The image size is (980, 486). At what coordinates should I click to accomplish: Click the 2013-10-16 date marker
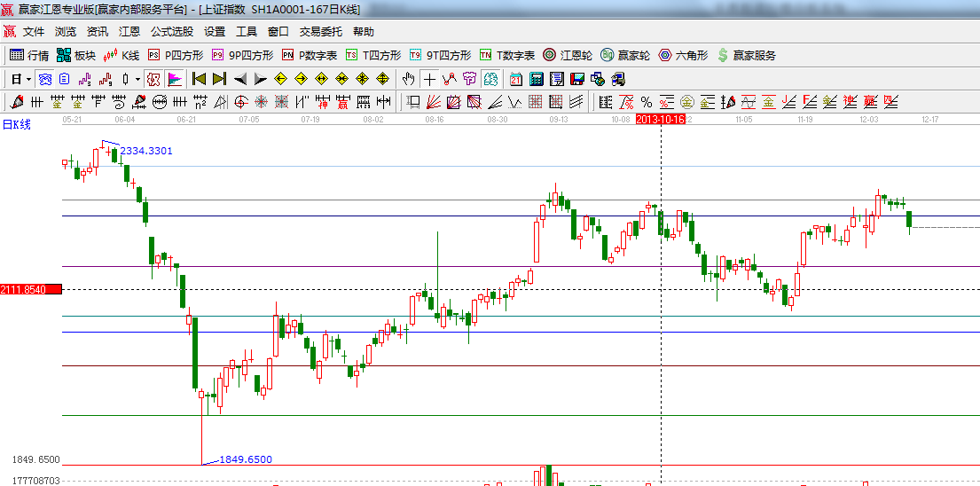tap(660, 119)
